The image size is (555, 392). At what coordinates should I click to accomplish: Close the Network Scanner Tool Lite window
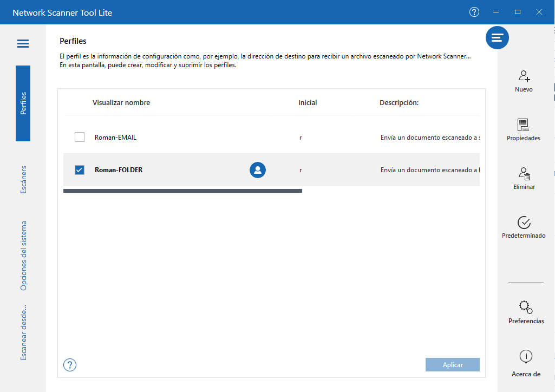(539, 12)
